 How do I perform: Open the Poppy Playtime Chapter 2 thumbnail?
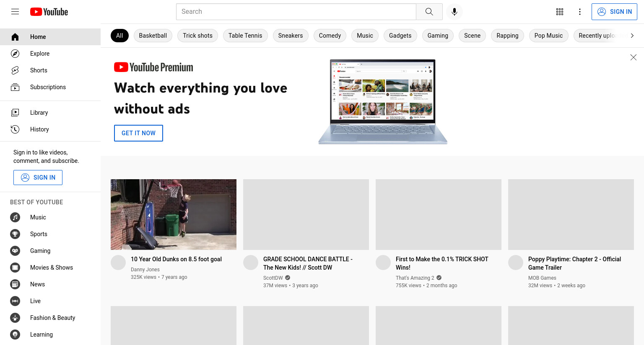571,214
